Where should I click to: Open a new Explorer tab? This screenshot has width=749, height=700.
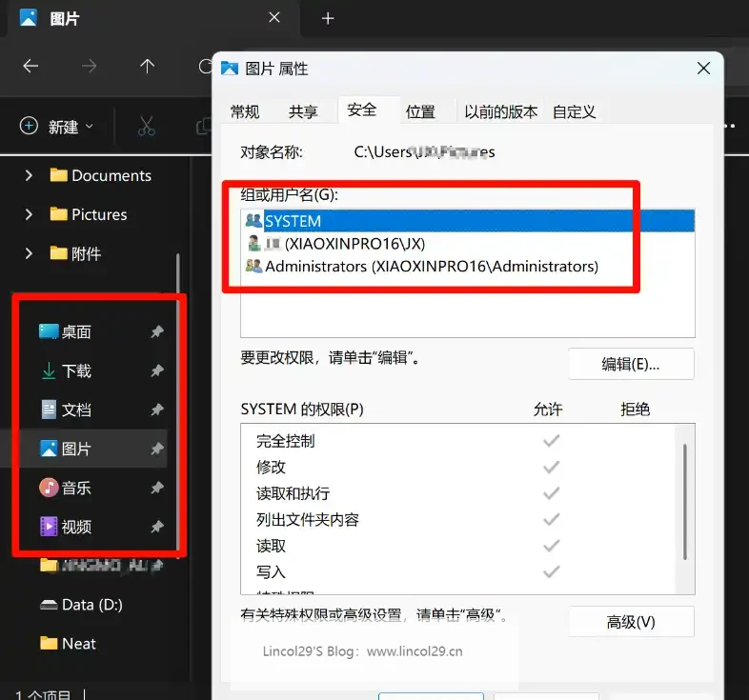328,18
